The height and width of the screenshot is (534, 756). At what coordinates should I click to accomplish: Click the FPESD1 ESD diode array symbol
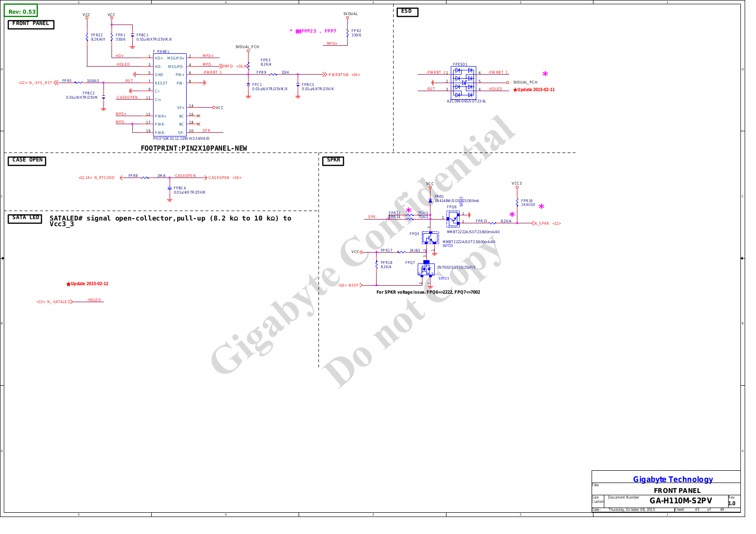[463, 83]
